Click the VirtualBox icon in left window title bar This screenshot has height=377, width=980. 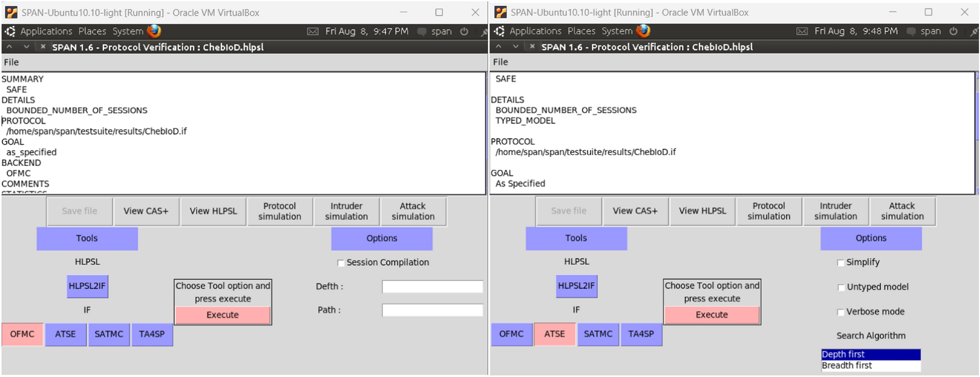pos(11,12)
